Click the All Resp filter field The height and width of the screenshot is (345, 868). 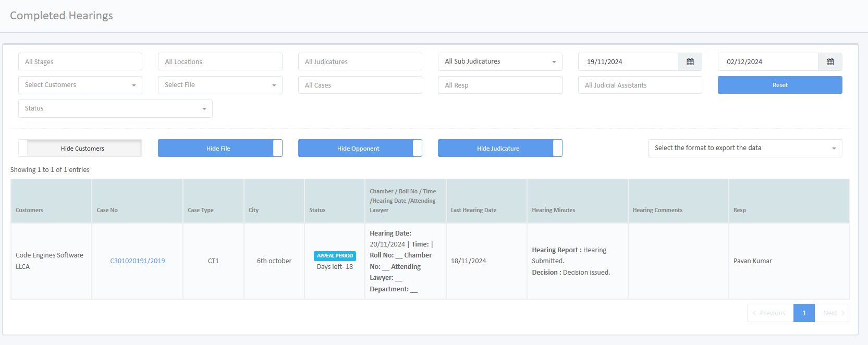500,85
